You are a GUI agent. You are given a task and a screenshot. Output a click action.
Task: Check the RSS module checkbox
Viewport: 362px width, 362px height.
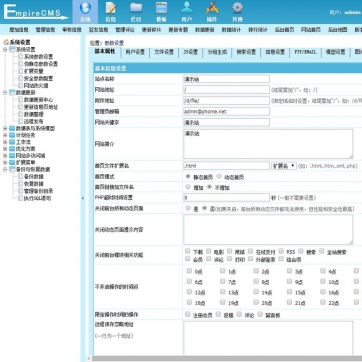[281, 251]
